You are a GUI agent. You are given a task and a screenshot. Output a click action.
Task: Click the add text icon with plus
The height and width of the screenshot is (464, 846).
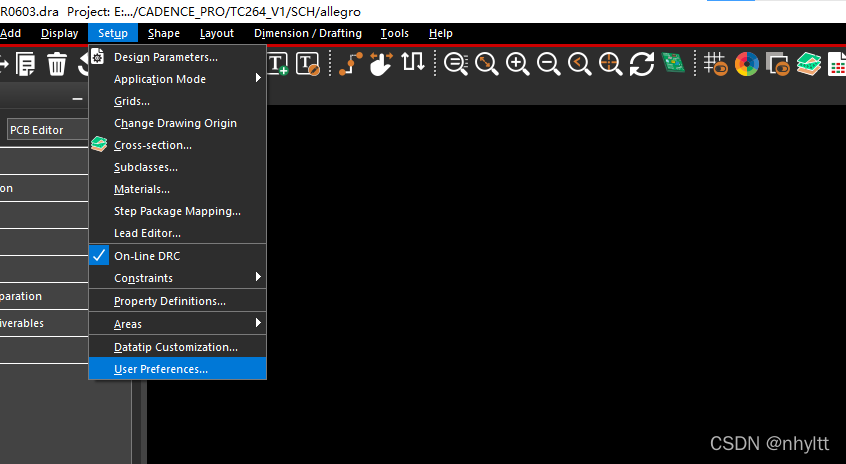[x=277, y=64]
